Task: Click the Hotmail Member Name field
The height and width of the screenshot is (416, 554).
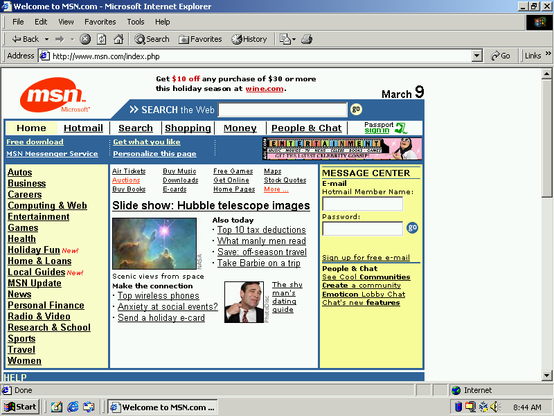Action: click(x=363, y=204)
